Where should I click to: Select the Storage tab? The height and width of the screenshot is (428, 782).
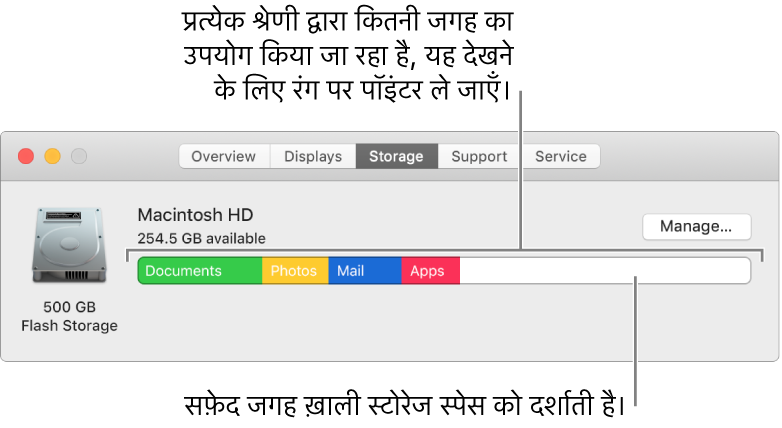pyautogui.click(x=396, y=156)
